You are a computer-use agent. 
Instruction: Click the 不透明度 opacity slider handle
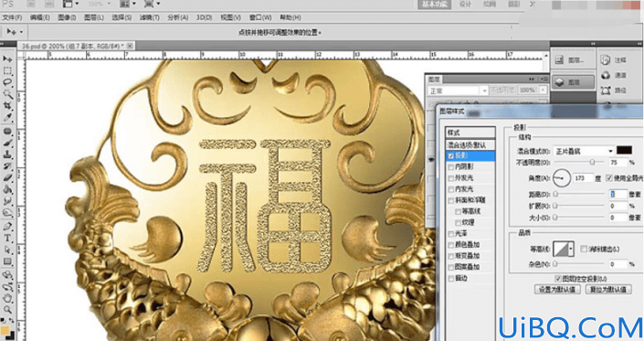point(592,163)
